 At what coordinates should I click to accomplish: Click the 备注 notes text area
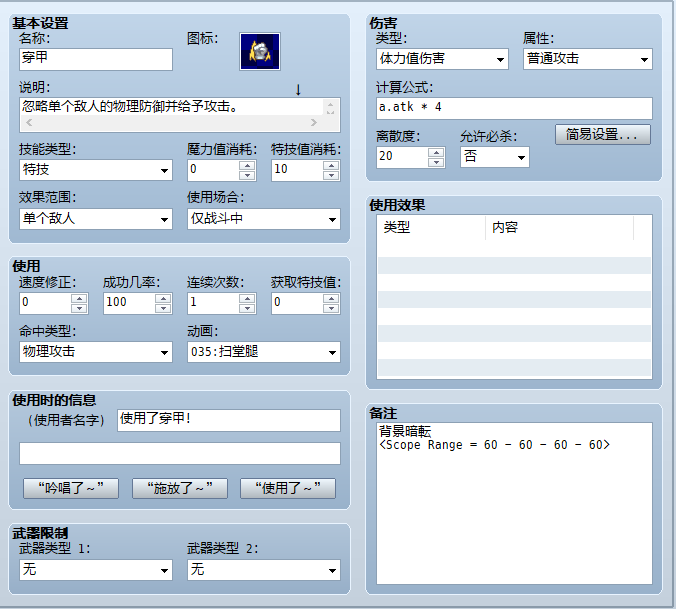[514, 503]
